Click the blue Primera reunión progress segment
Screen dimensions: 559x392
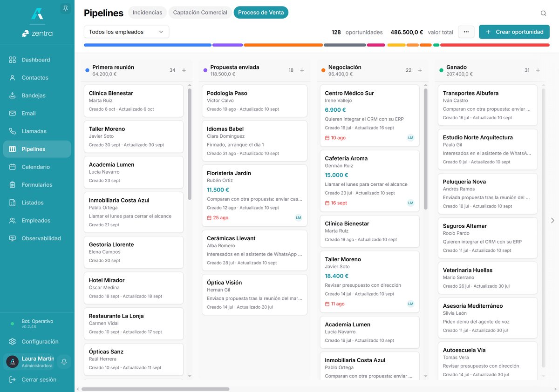tap(148, 45)
